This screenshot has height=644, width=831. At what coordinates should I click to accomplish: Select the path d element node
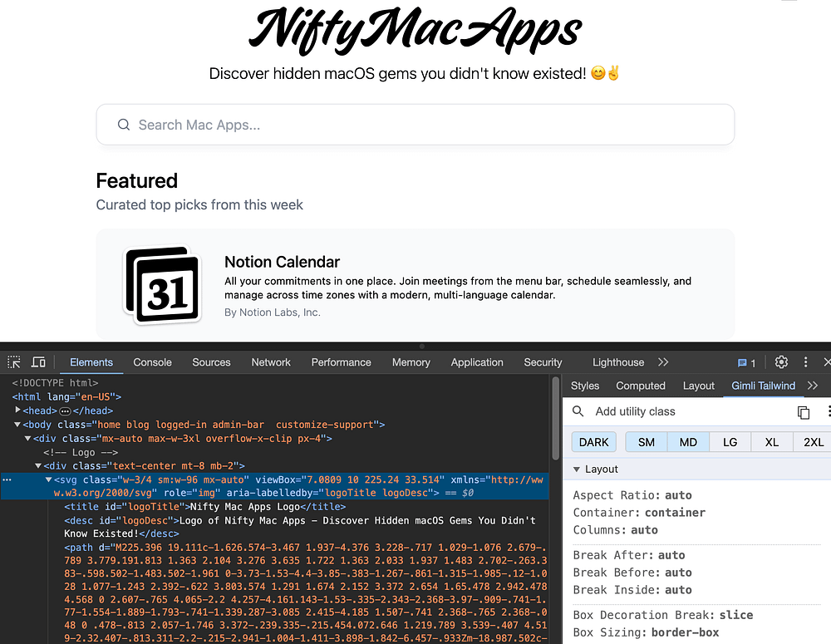tap(305, 592)
